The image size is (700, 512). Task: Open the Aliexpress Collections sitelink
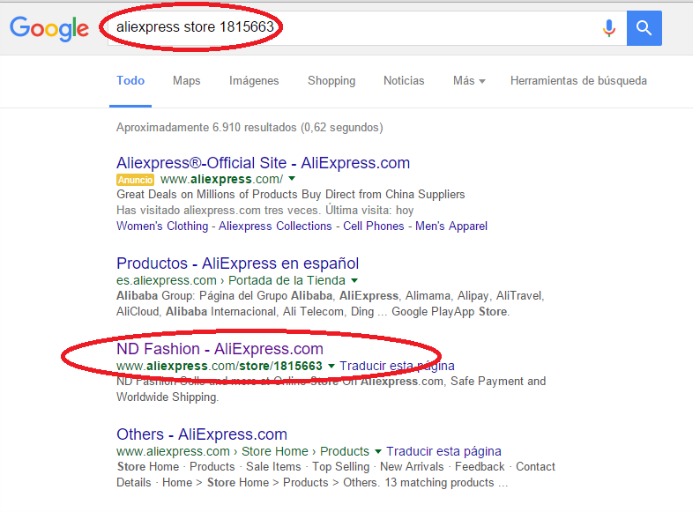click(275, 226)
